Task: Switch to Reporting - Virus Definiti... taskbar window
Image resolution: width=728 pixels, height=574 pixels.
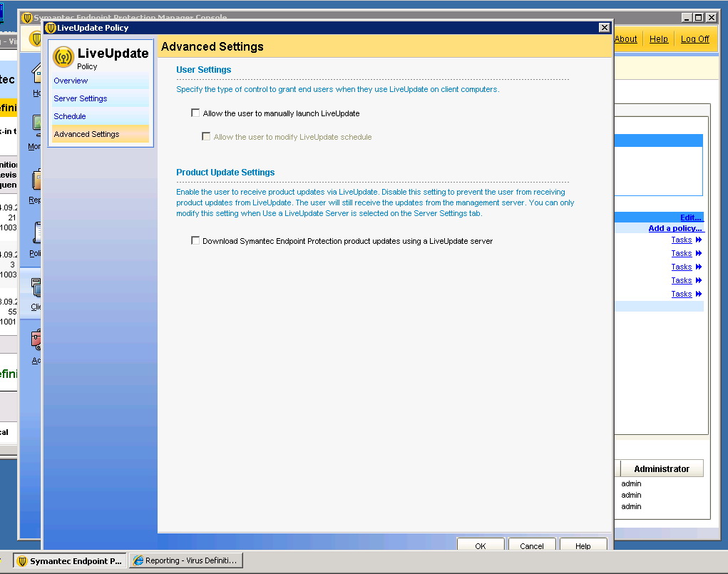Action: point(185,560)
